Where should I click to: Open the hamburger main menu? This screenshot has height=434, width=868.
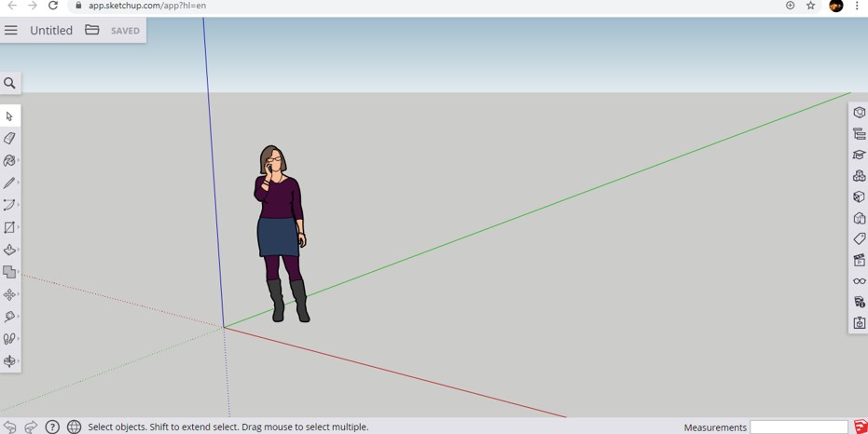[x=11, y=31]
